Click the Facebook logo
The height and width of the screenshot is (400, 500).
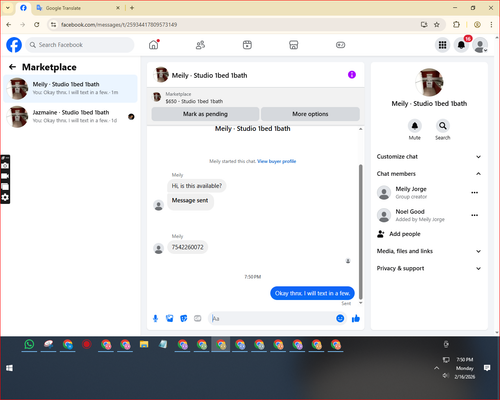pos(14,45)
